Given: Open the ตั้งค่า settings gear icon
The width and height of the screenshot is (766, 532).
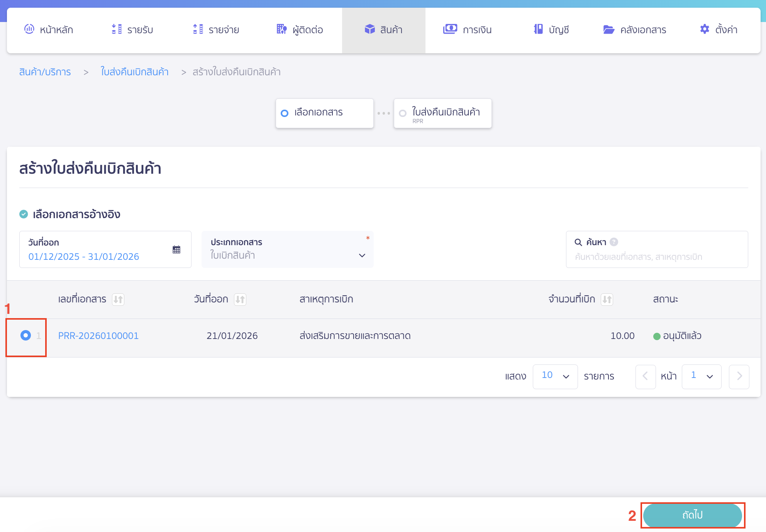Looking at the screenshot, I should click(705, 29).
